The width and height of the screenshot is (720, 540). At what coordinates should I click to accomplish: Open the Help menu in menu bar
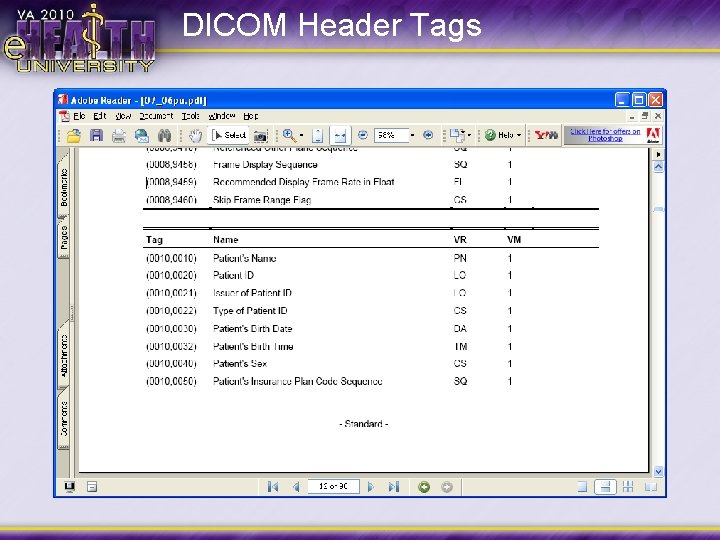(251, 116)
